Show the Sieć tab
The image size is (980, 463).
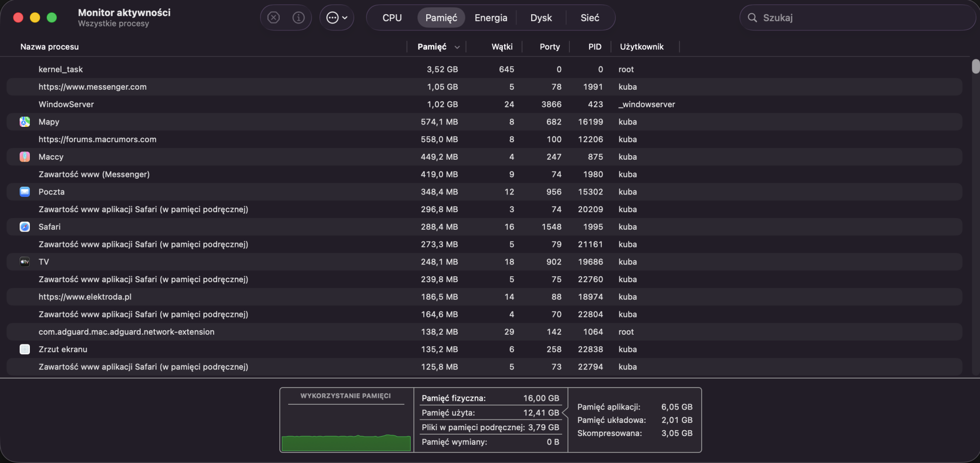(x=590, y=18)
